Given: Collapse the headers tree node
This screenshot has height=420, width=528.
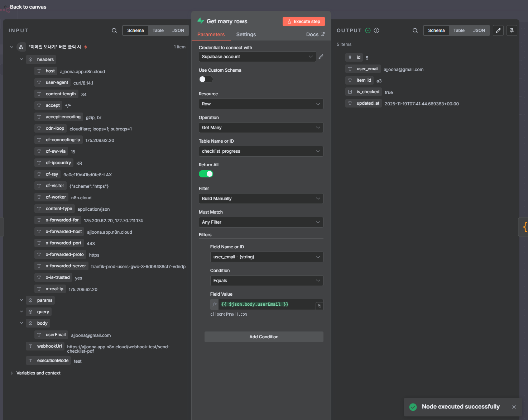Looking at the screenshot, I should pyautogui.click(x=21, y=59).
